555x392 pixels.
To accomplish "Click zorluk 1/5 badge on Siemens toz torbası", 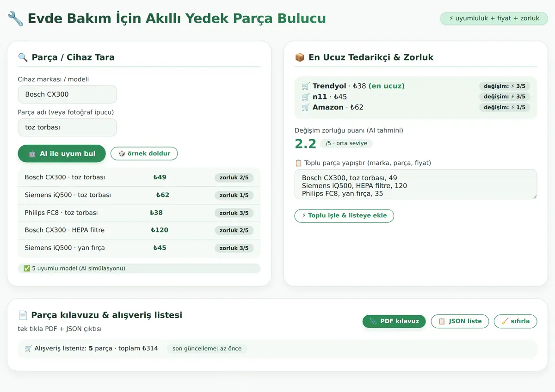I will [234, 196].
